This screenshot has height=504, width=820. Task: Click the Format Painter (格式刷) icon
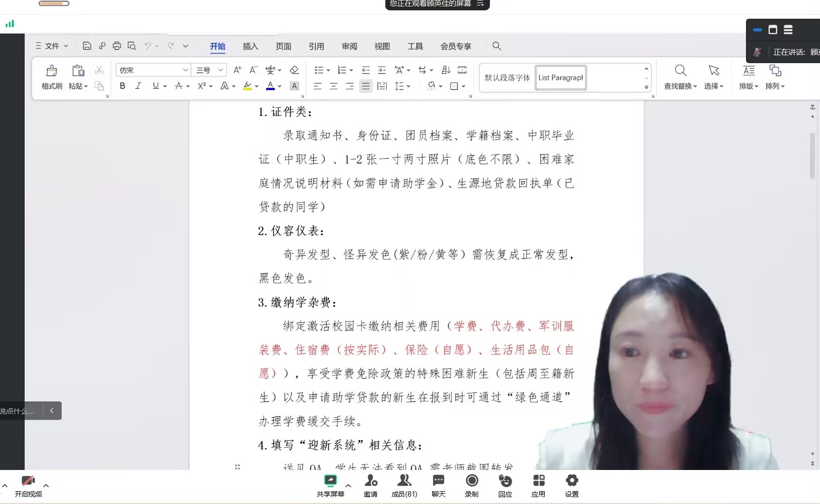tap(52, 71)
